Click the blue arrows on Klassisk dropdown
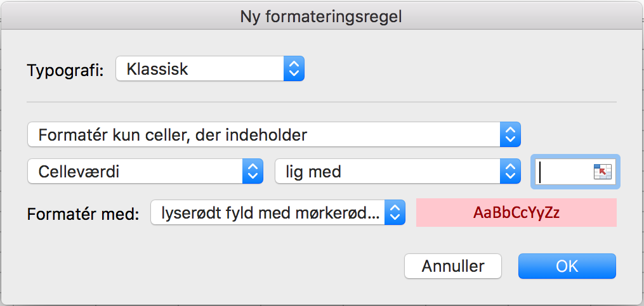644x306 pixels. (294, 68)
